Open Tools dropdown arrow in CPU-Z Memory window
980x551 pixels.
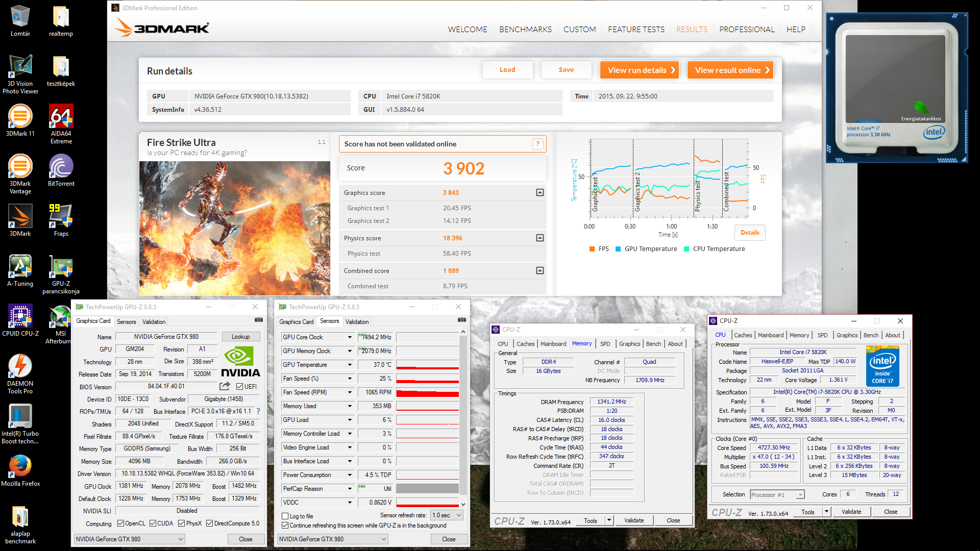[x=609, y=520]
